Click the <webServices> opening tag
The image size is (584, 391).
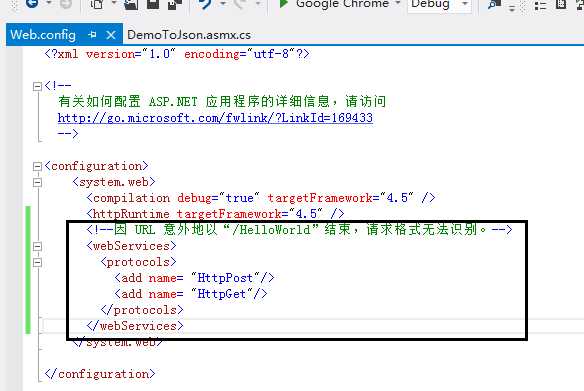(x=131, y=246)
